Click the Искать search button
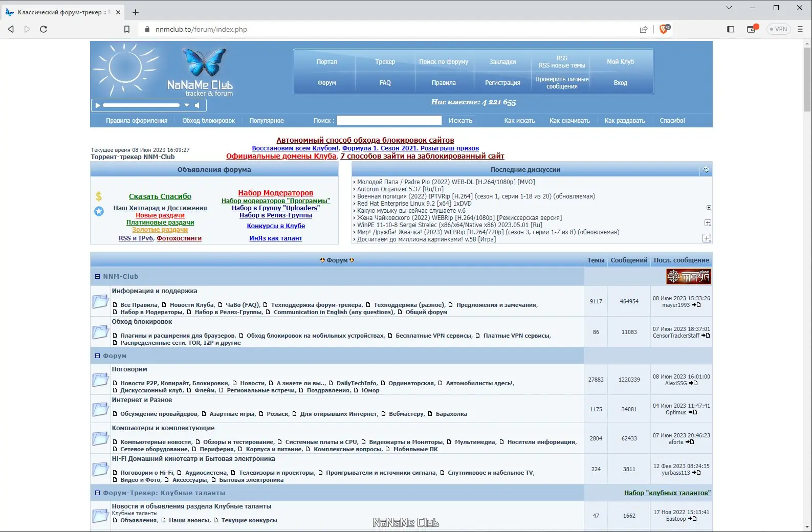Viewport: 812px width, 532px height. (x=460, y=120)
